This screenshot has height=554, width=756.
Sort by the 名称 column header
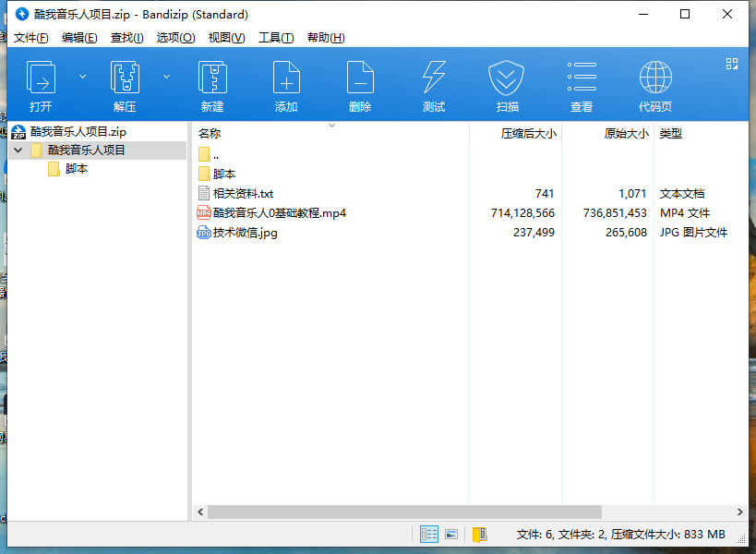pos(210,134)
